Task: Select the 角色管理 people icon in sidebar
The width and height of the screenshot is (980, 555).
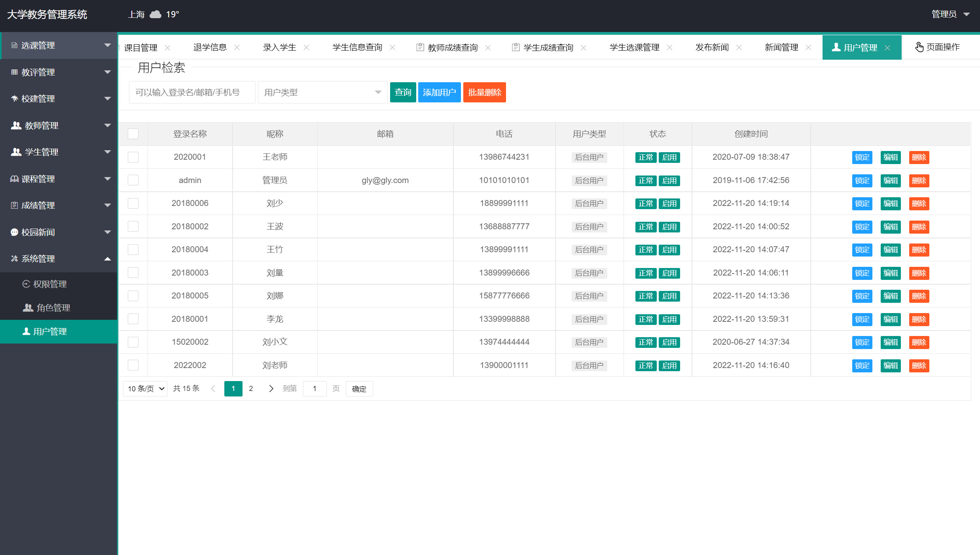Action: [x=28, y=308]
